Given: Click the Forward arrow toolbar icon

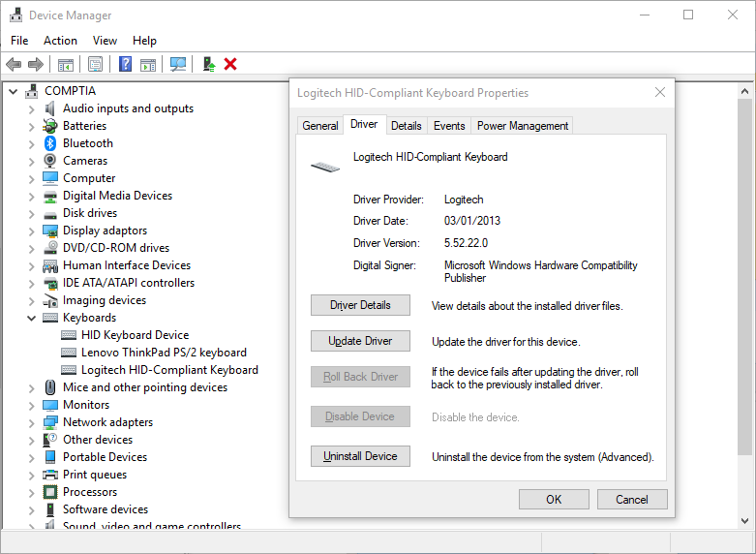Looking at the screenshot, I should click(36, 64).
